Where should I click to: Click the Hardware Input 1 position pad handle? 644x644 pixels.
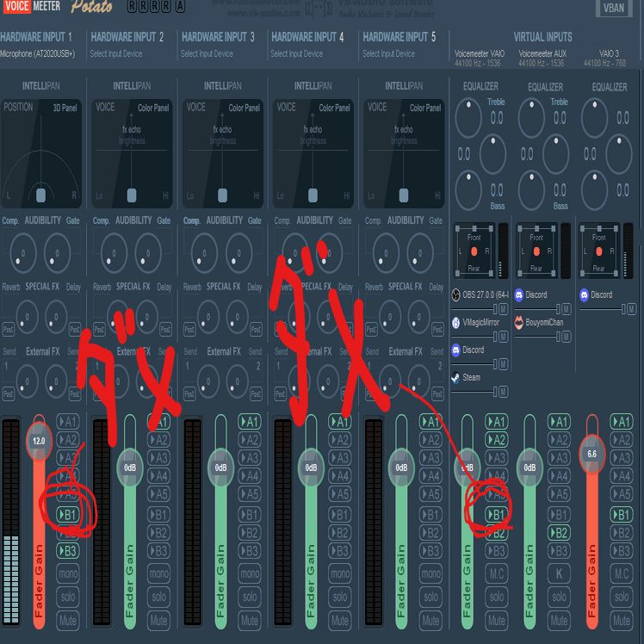click(x=40, y=195)
